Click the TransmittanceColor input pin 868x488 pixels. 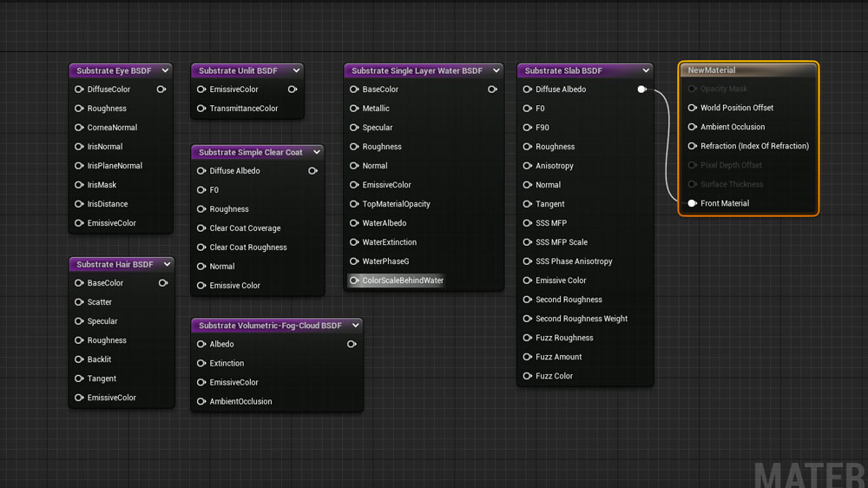tap(201, 109)
